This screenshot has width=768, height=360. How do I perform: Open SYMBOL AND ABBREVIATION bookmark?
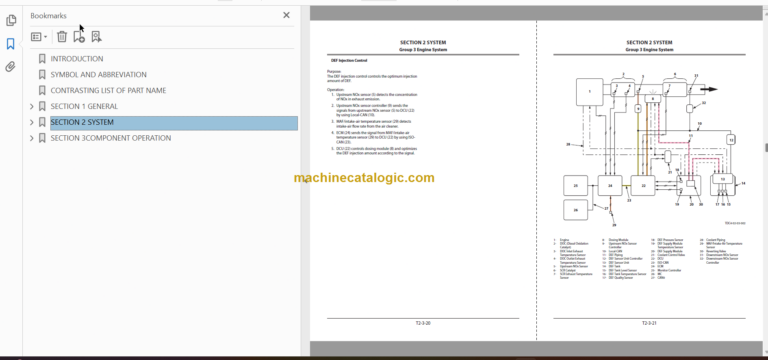click(x=98, y=74)
